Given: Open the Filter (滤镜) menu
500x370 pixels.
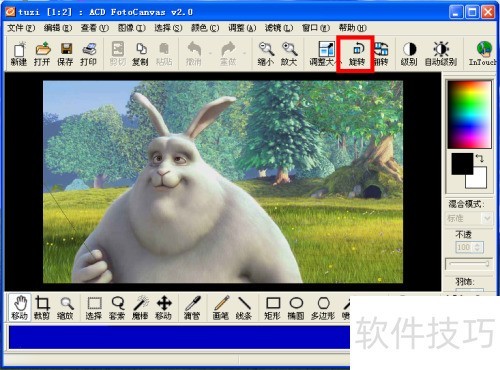Looking at the screenshot, I should click(x=279, y=28).
